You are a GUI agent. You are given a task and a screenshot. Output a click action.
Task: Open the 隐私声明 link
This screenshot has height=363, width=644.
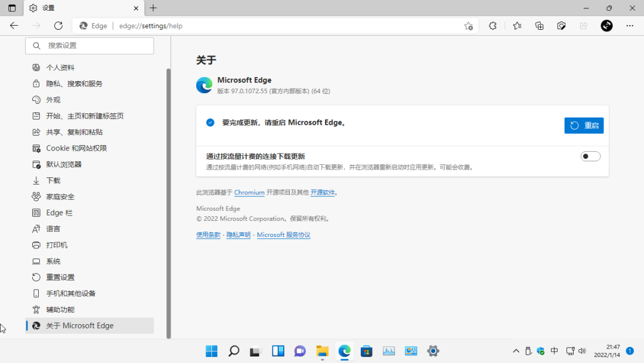point(239,235)
